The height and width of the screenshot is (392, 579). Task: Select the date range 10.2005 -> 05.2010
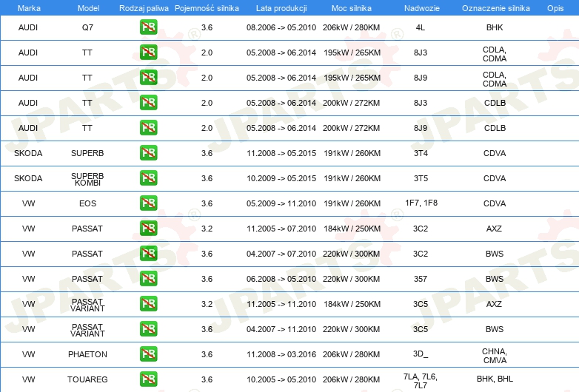(x=281, y=379)
